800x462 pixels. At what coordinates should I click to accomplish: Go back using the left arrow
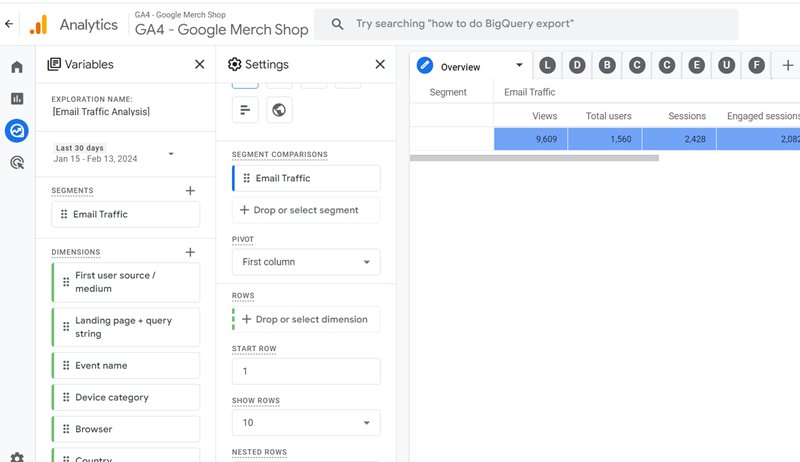tap(9, 24)
